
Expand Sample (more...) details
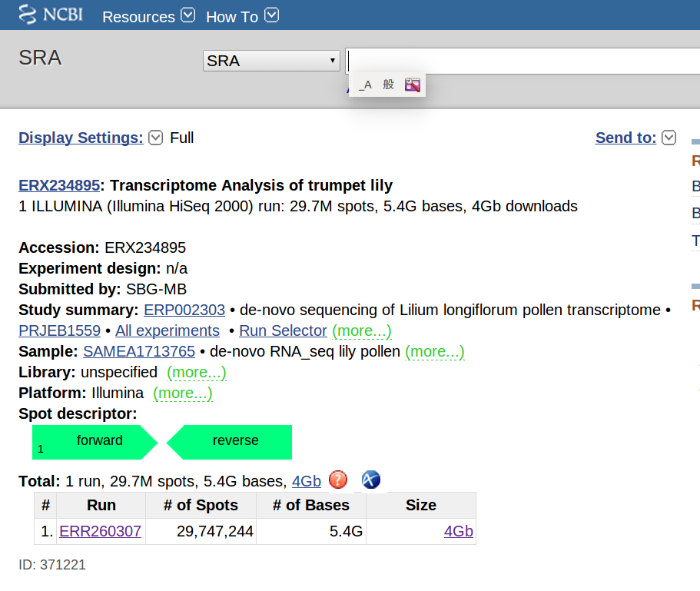pyautogui.click(x=434, y=352)
